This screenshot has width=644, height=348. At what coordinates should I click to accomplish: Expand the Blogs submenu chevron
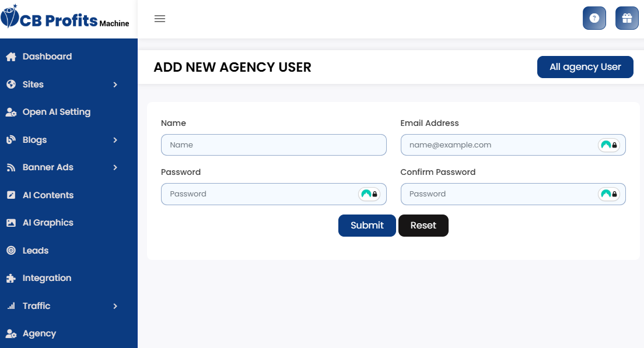(x=116, y=140)
